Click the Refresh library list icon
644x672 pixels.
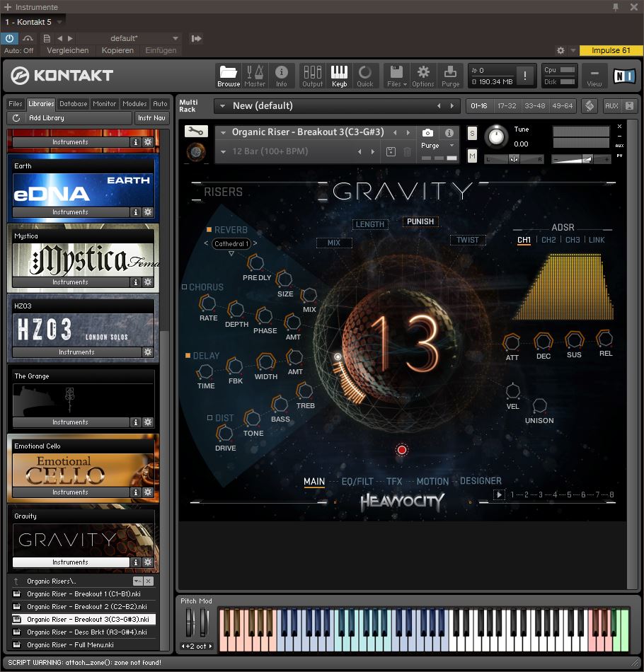16,118
